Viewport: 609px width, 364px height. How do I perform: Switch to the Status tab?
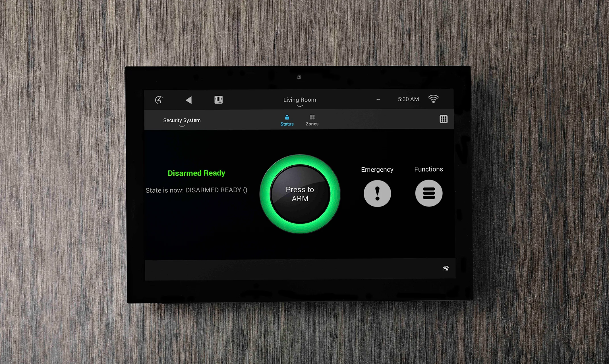(286, 120)
